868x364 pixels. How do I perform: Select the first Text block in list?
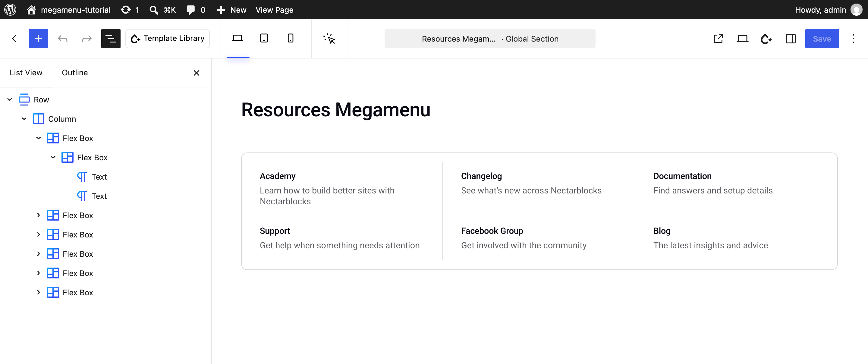pyautogui.click(x=99, y=177)
